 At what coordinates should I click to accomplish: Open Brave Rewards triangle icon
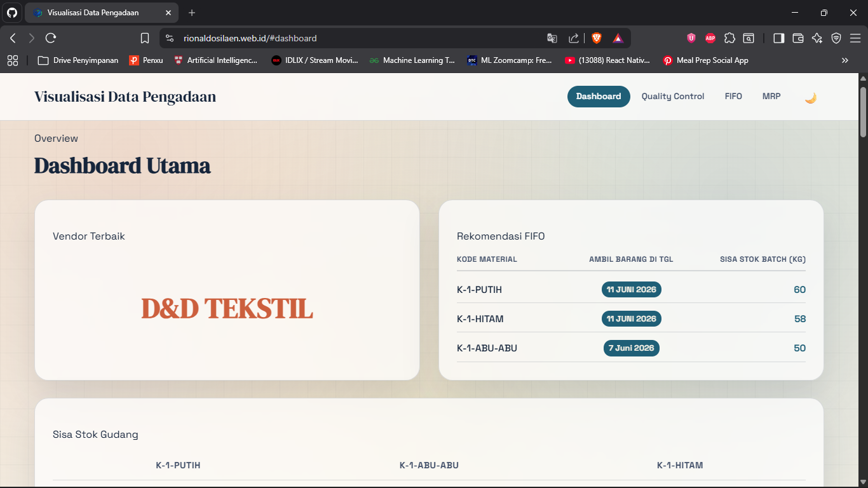point(618,38)
